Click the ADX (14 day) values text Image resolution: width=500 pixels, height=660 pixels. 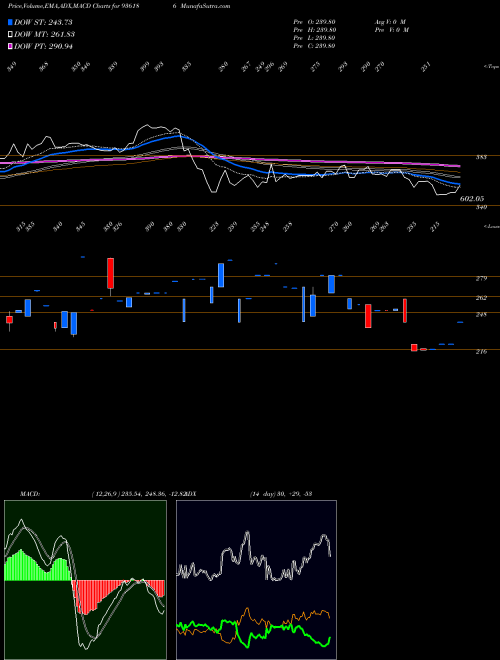click(281, 493)
